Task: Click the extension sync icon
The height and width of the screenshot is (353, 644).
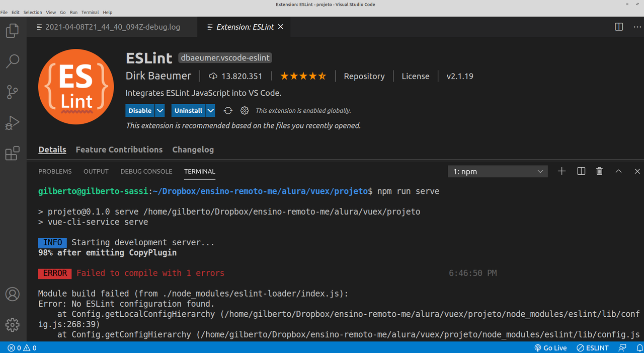Action: tap(228, 110)
